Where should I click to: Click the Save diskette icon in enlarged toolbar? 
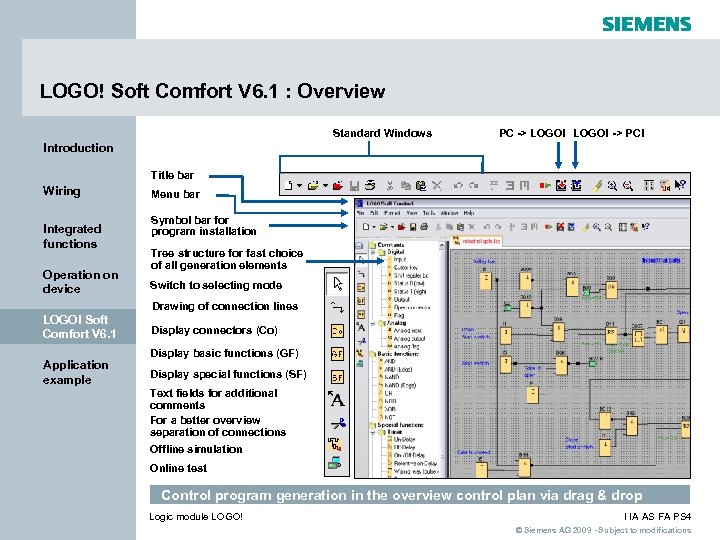tap(354, 186)
